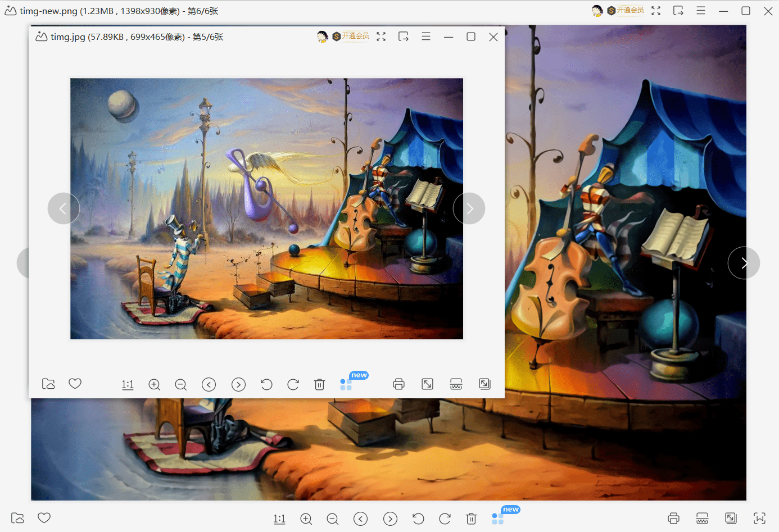Click text recognition W icon in timg-new.png window

pyautogui.click(x=760, y=519)
